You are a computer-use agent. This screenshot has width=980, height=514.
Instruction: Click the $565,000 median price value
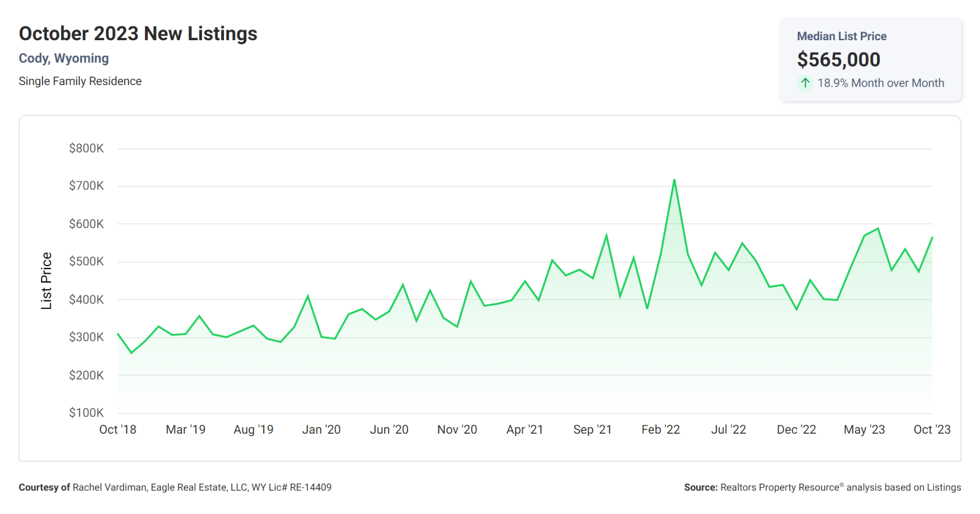tap(838, 59)
